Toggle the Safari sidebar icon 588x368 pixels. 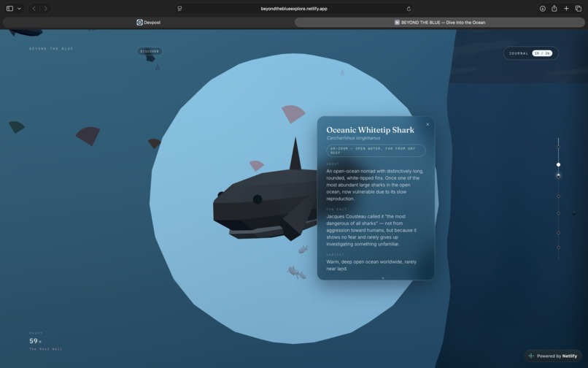[x=9, y=8]
